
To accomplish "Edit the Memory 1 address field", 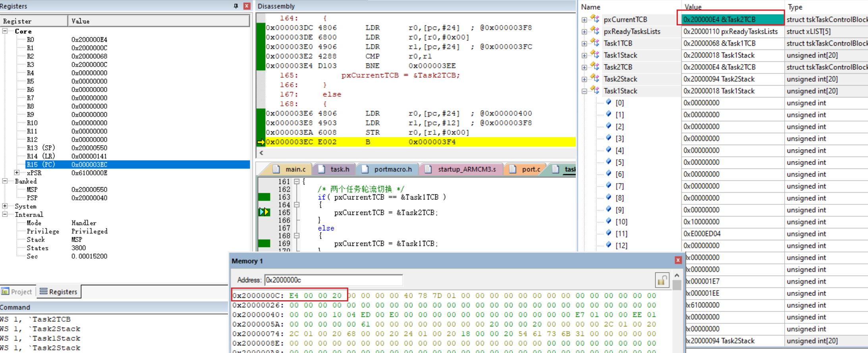I will coord(334,280).
